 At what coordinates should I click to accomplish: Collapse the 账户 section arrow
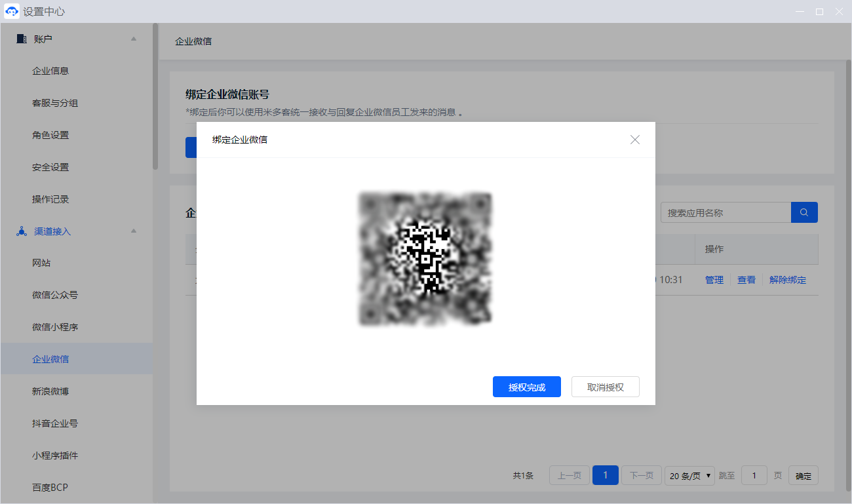[x=134, y=39]
